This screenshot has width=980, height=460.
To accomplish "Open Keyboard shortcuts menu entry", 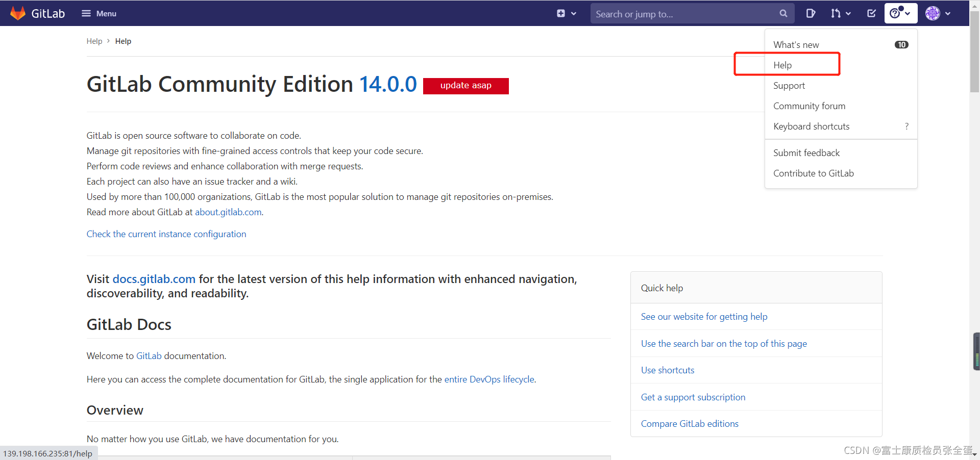I will [x=841, y=126].
